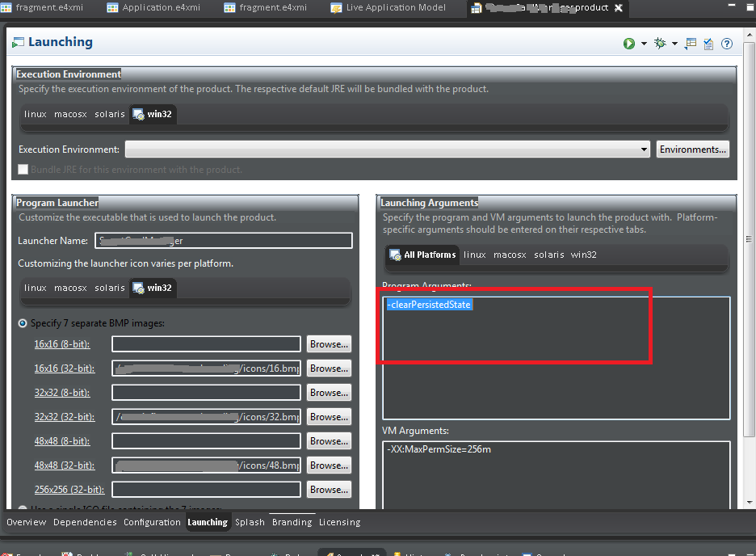
Task: Click the Live Application Model tab icon
Action: [x=336, y=8]
